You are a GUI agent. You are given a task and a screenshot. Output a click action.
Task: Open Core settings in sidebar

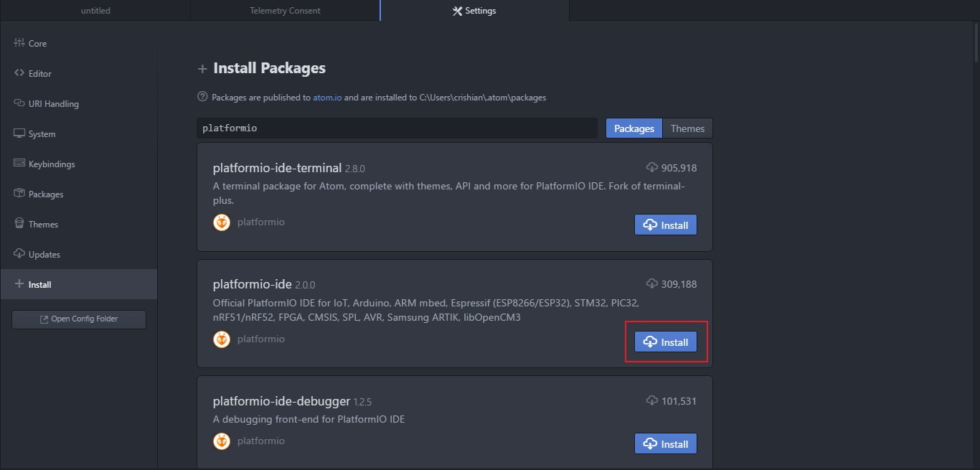click(x=78, y=44)
